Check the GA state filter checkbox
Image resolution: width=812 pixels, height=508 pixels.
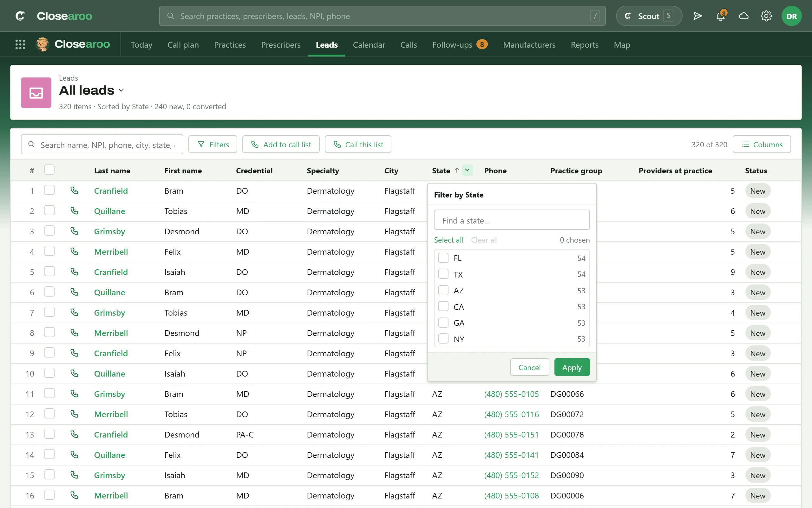(x=443, y=323)
